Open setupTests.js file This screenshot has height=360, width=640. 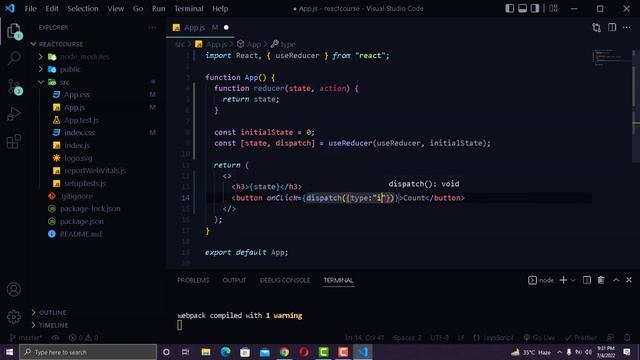(x=84, y=183)
